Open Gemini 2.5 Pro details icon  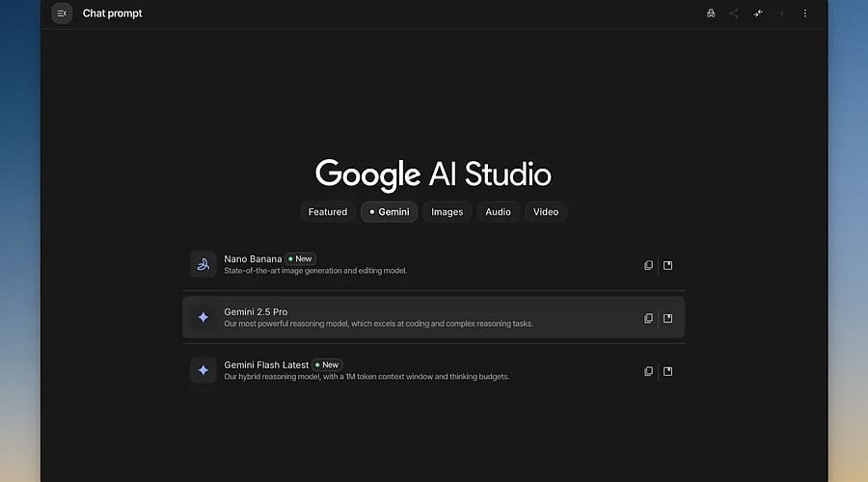click(x=668, y=318)
